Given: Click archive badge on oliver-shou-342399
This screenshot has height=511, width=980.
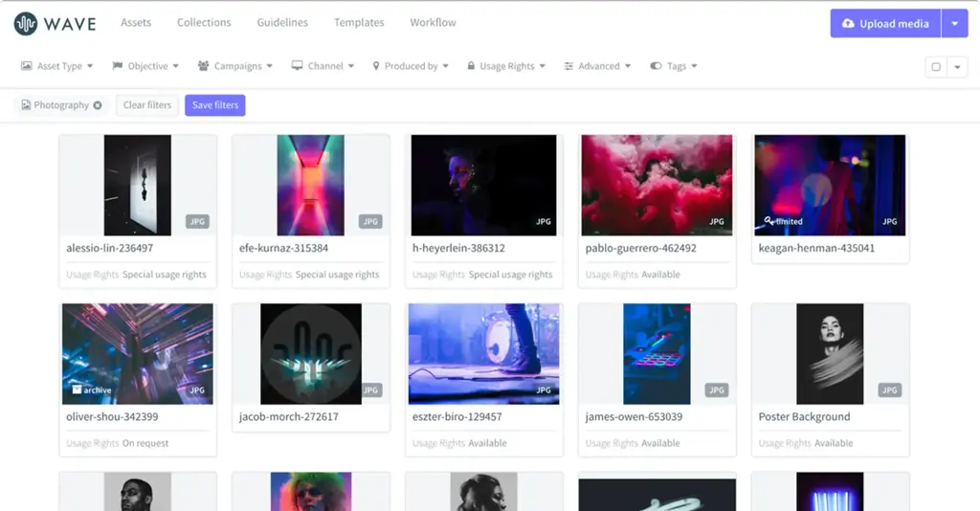Looking at the screenshot, I should 91,389.
